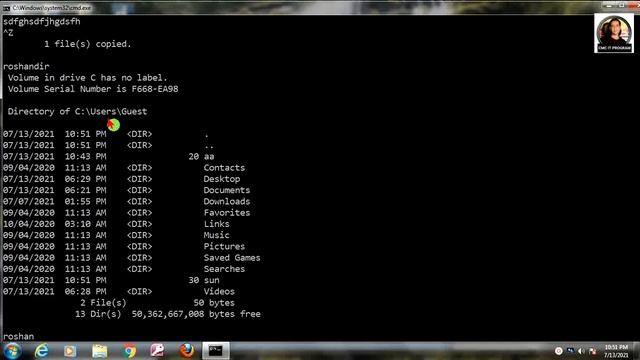Open the cmd.exe title bar system icon
Viewport: 640px width, 360px height.
tap(6, 8)
